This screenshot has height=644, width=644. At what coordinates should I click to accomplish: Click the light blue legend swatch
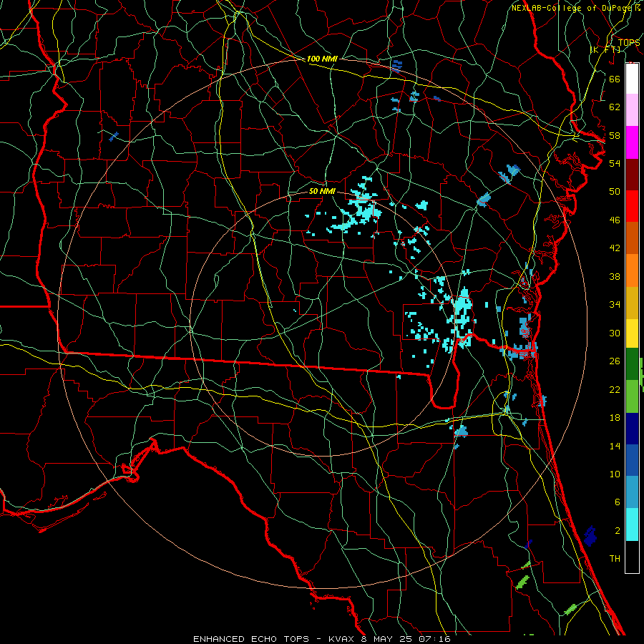(x=632, y=492)
